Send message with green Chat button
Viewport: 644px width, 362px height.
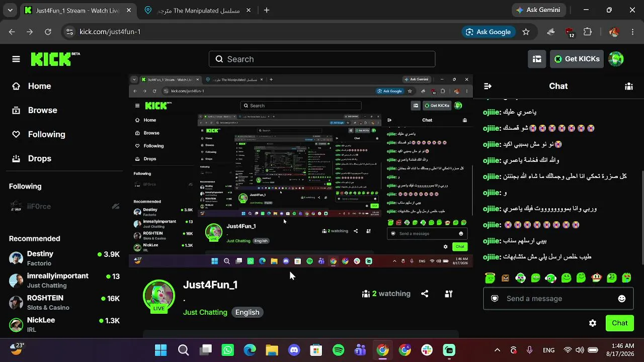click(x=620, y=323)
